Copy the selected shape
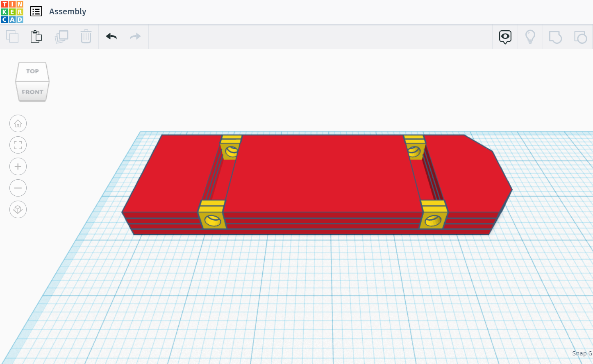This screenshot has height=364, width=593. (12, 36)
